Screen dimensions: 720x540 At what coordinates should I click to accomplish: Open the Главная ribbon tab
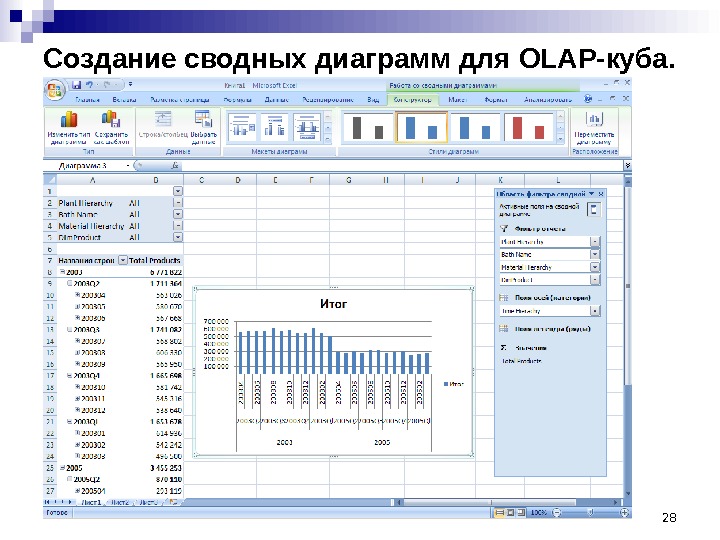point(87,99)
